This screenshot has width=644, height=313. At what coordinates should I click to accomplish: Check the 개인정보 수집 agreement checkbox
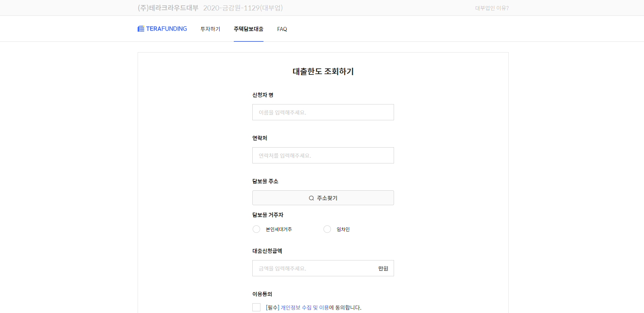coord(256,307)
